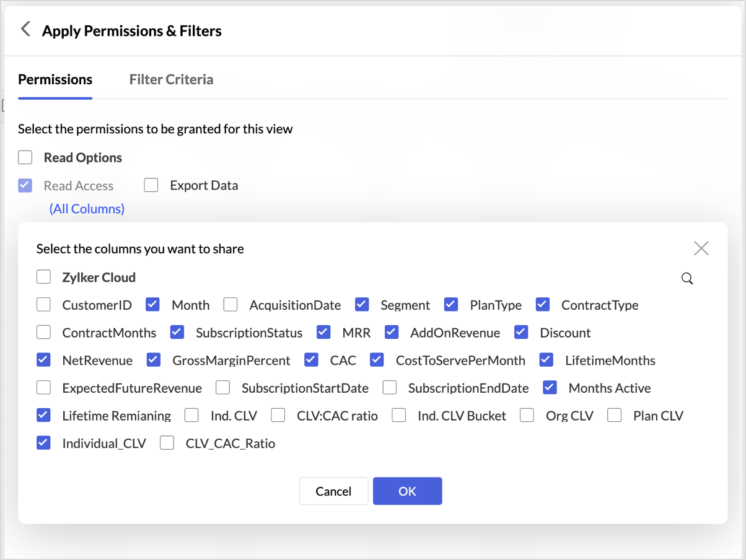The image size is (746, 560).
Task: Check the CLV:CAC ratio column
Action: click(x=278, y=415)
